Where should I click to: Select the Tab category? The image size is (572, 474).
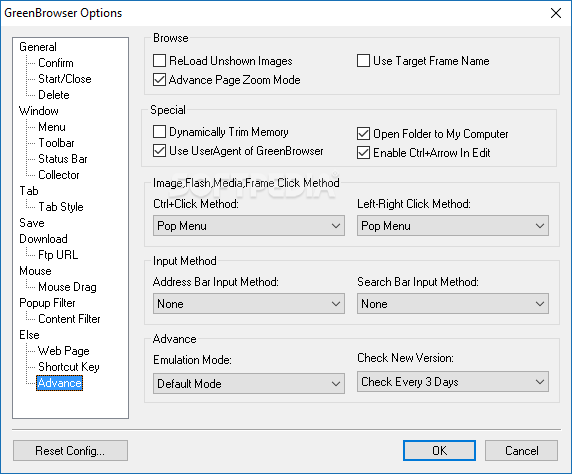[29, 191]
